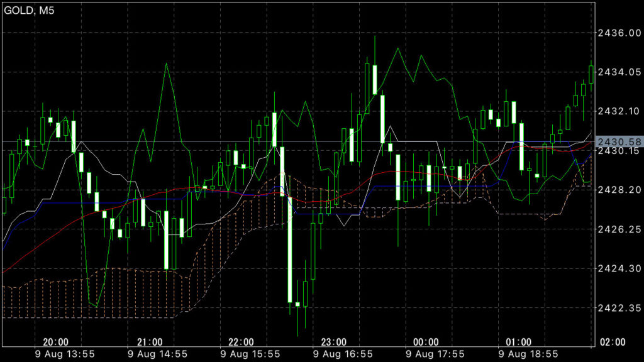Click the 2426.25 price axis label
Image resolution: width=644 pixels, height=362 pixels.
tap(619, 229)
